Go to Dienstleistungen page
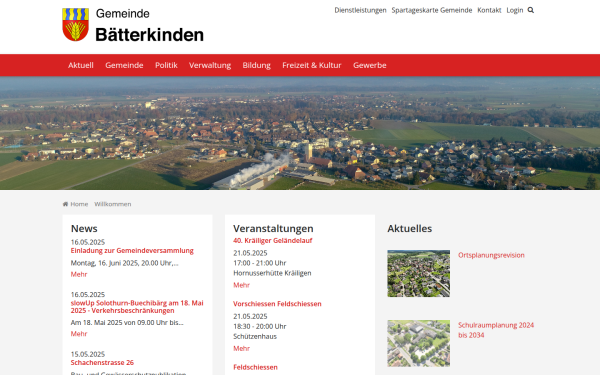Image resolution: width=600 pixels, height=375 pixels. (x=360, y=10)
